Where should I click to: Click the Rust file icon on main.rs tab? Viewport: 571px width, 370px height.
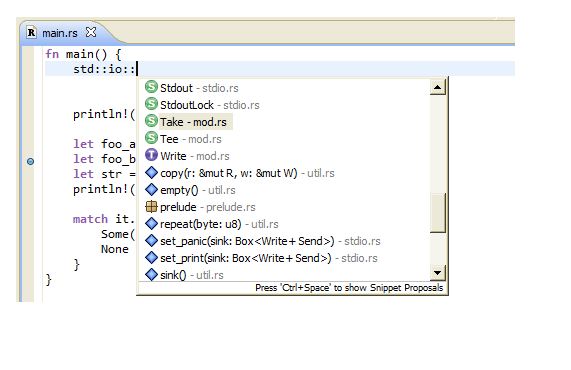[31, 33]
